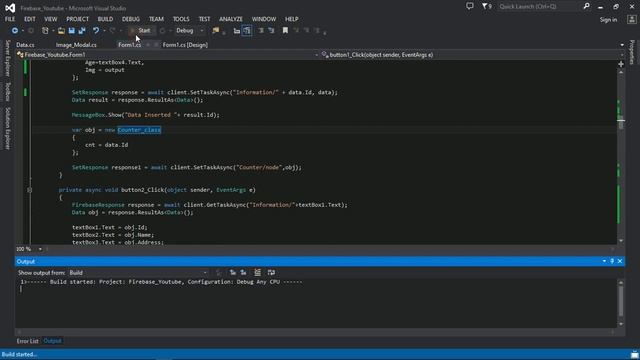Open the Solution Explorer side tab
Viewport: 640px width, 360px height.
(7, 128)
